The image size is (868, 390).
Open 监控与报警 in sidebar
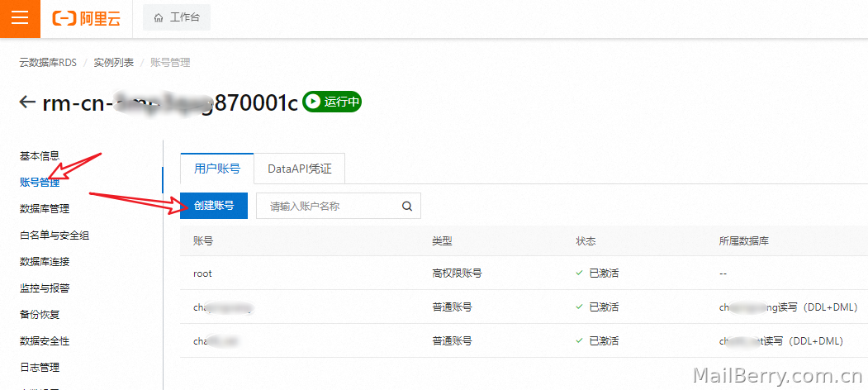pyautogui.click(x=45, y=288)
